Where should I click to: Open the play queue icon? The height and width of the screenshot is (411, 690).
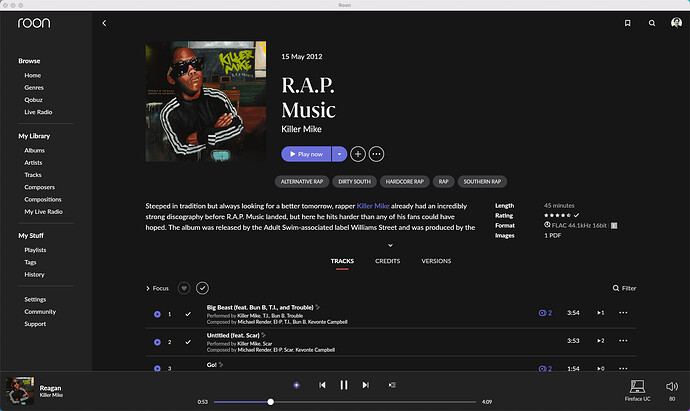pos(392,385)
